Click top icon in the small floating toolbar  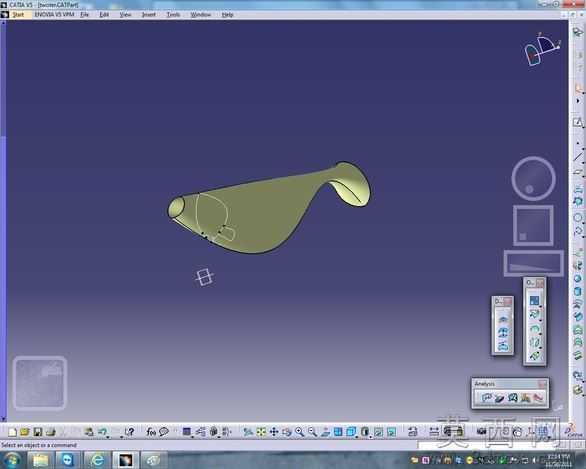click(503, 319)
